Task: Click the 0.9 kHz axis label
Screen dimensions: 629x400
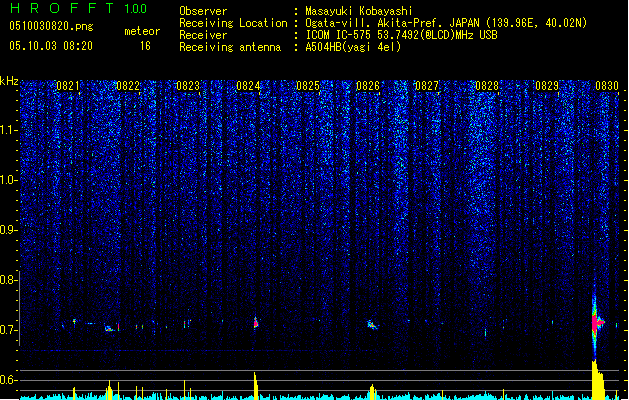Action: pyautogui.click(x=9, y=230)
